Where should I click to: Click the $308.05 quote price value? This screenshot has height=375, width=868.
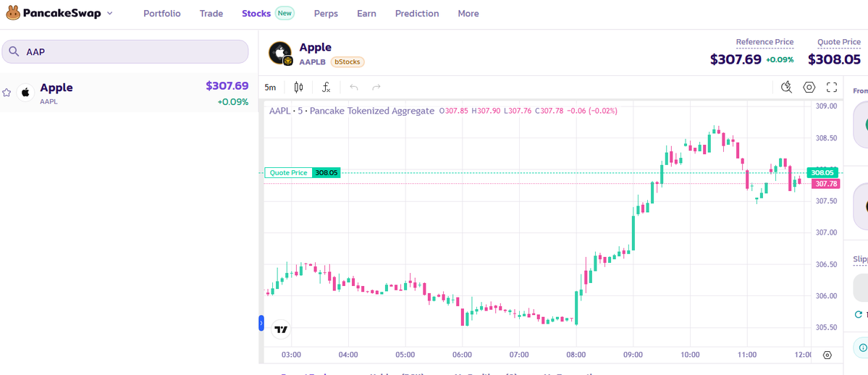834,59
